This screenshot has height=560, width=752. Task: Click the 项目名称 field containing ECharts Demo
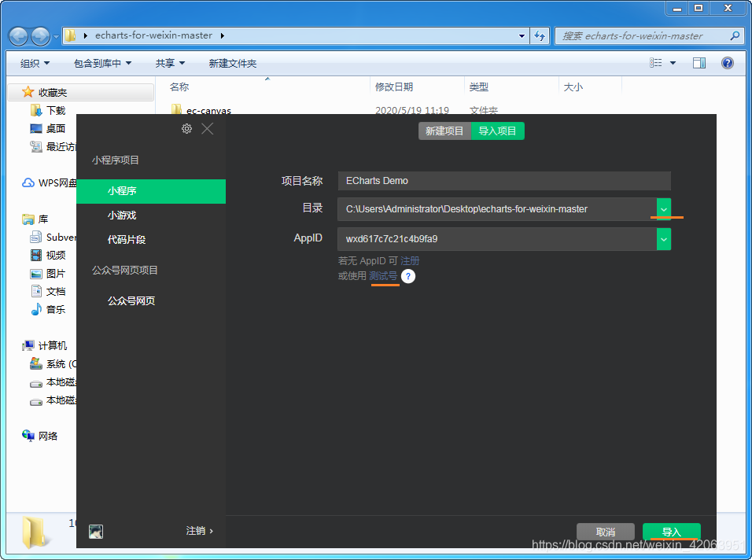click(504, 181)
